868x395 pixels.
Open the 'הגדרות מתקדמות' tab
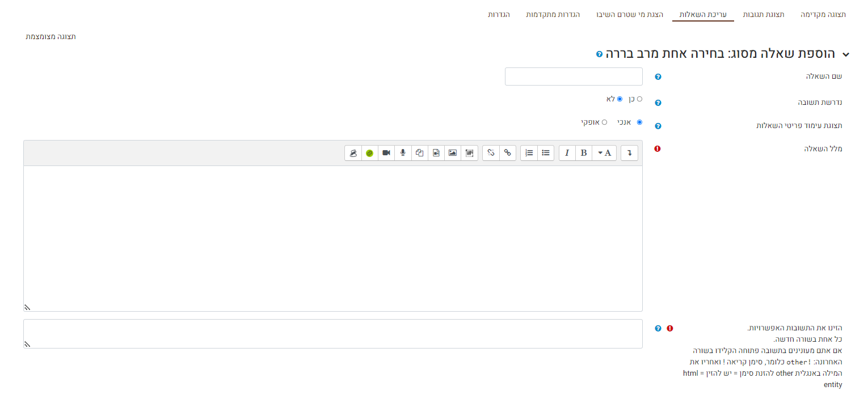click(553, 14)
